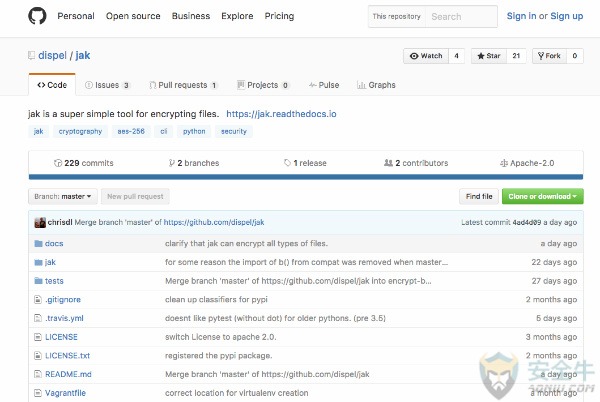Open the GitHub Octocat logo home
Viewport: 600px width, 402px height.
(37, 16)
